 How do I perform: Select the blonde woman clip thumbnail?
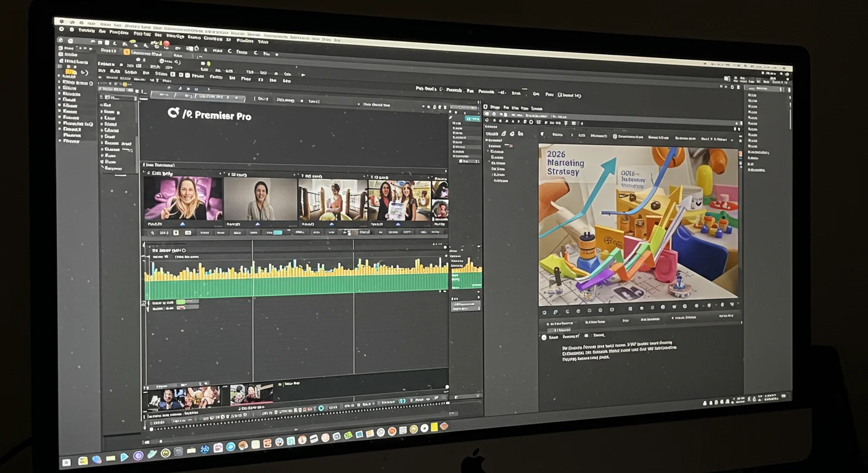[183, 198]
